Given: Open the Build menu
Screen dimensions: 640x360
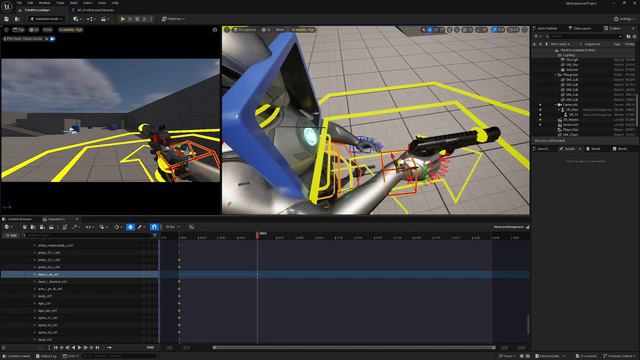Looking at the screenshot, I should [x=74, y=3].
